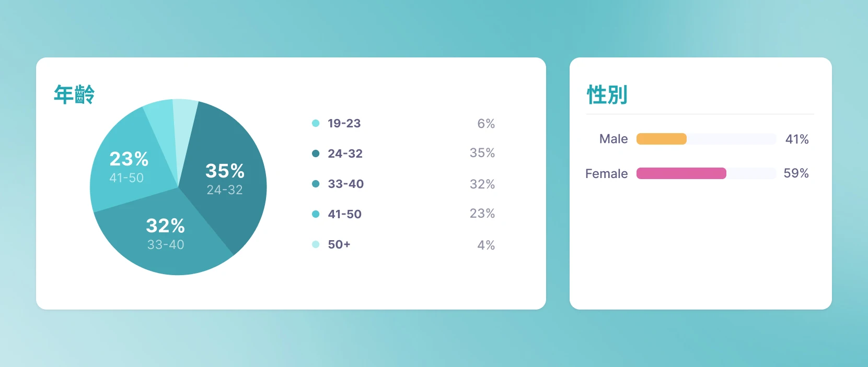The image size is (868, 367).
Task: Click the 59% Female percentage value
Action: [796, 173]
